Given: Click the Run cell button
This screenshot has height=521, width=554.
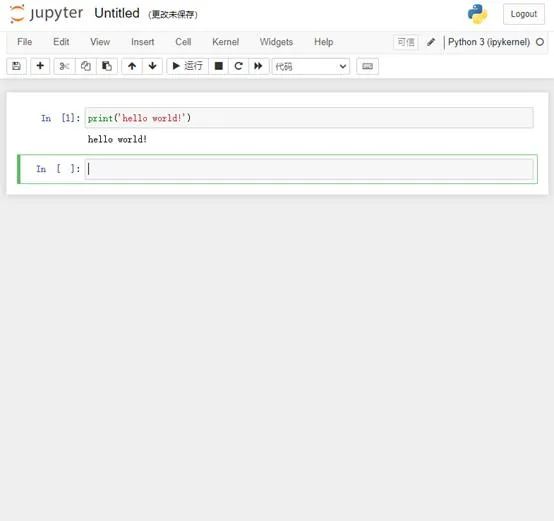Looking at the screenshot, I should click(187, 66).
